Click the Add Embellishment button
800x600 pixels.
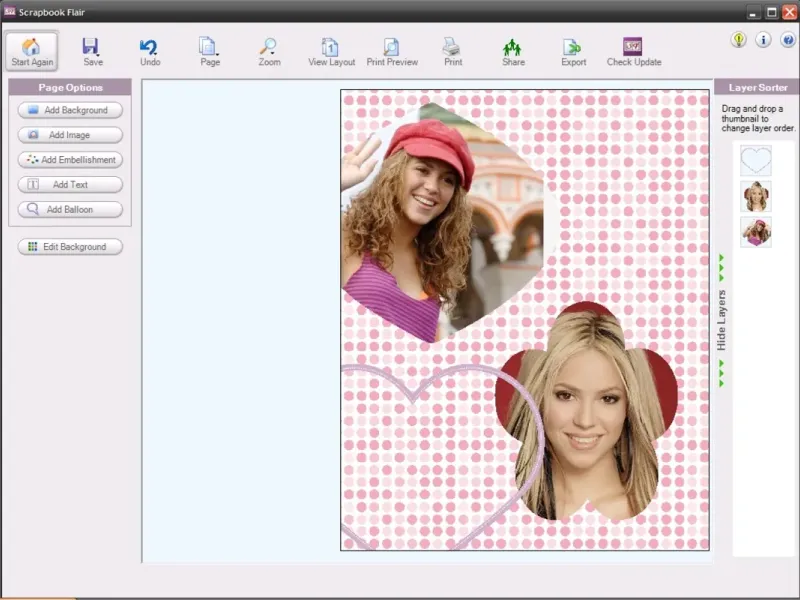70,160
